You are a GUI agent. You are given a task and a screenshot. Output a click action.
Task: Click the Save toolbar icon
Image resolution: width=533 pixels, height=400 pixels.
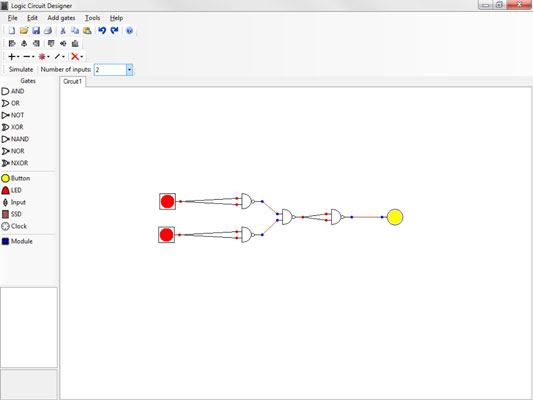[x=36, y=31]
